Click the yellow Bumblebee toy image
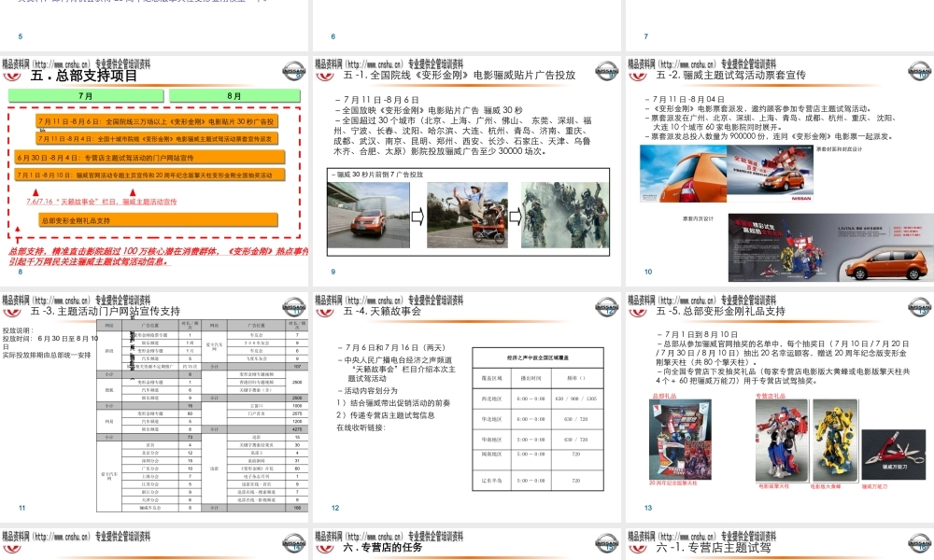The image size is (934, 560). [x=834, y=441]
